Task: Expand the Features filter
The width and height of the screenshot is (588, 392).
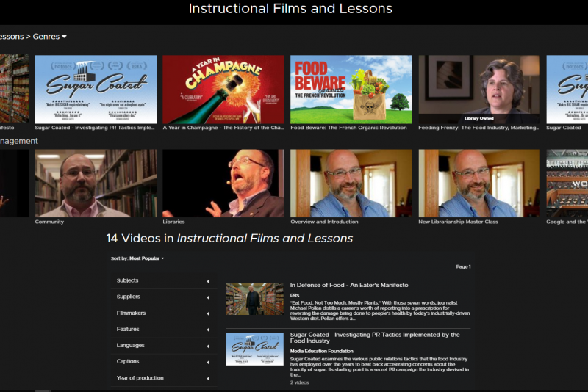Action: pyautogui.click(x=163, y=329)
